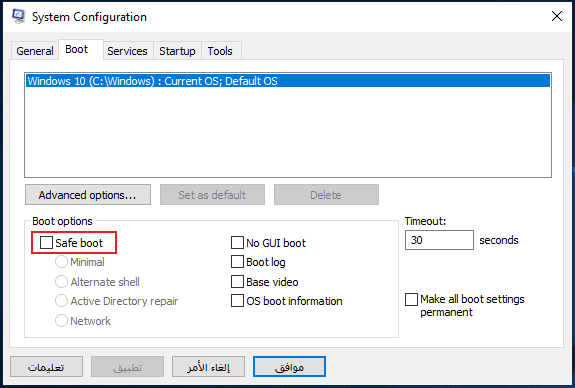Choose the Network radio option
This screenshot has width=575, height=388.
tap(61, 321)
